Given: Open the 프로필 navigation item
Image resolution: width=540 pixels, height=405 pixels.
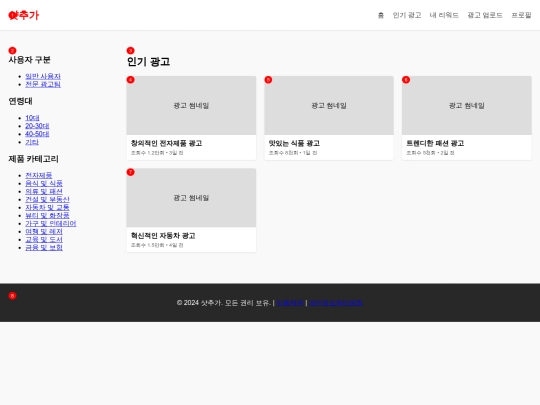Looking at the screenshot, I should coord(521,15).
